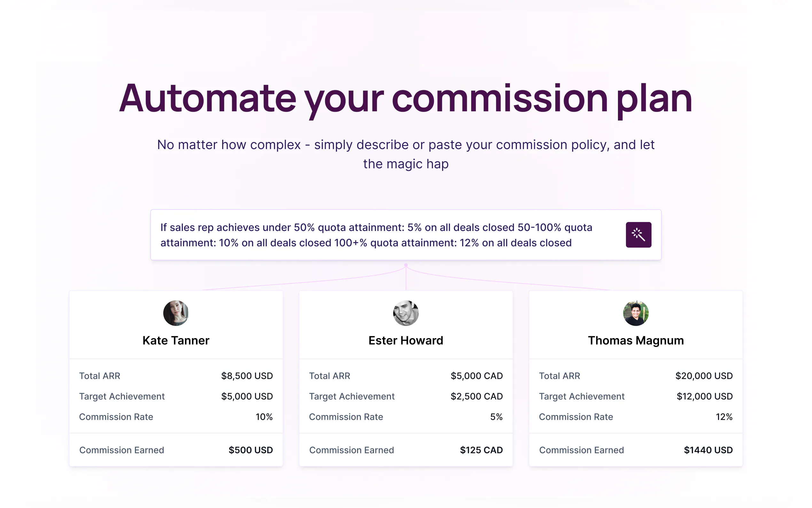Click Thomas Magnum's 12% commission rate
The width and height of the screenshot is (812, 508).
point(724,417)
